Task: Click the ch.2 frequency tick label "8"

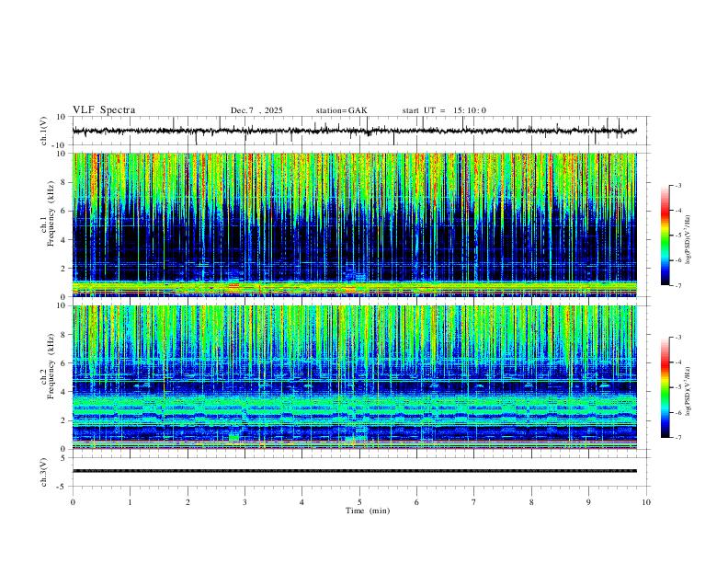Action: [x=65, y=335]
